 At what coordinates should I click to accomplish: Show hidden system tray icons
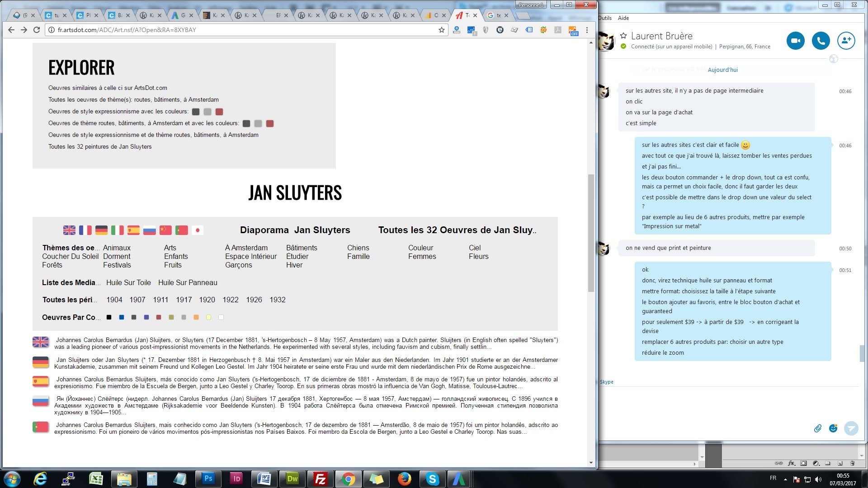[785, 479]
